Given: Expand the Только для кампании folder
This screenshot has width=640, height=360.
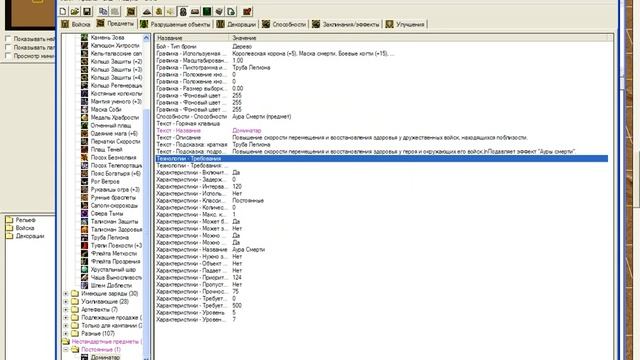Looking at the screenshot, I should (x=66, y=325).
